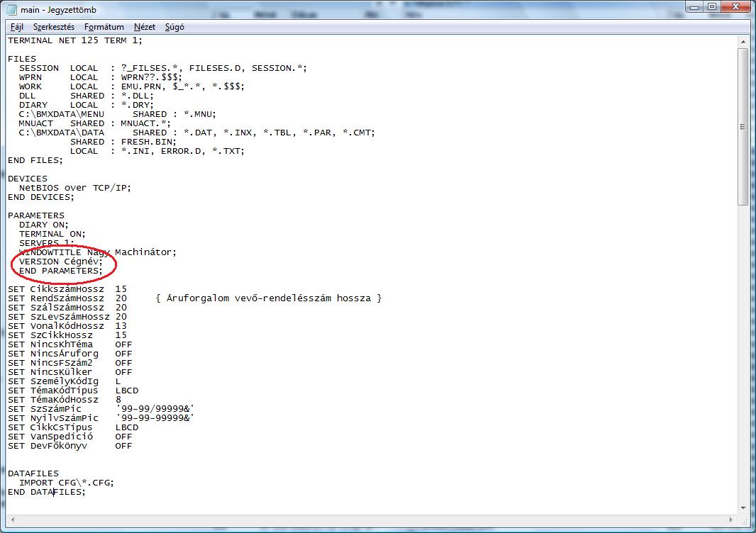Open the Formátum menu
The image size is (756, 533).
click(104, 27)
